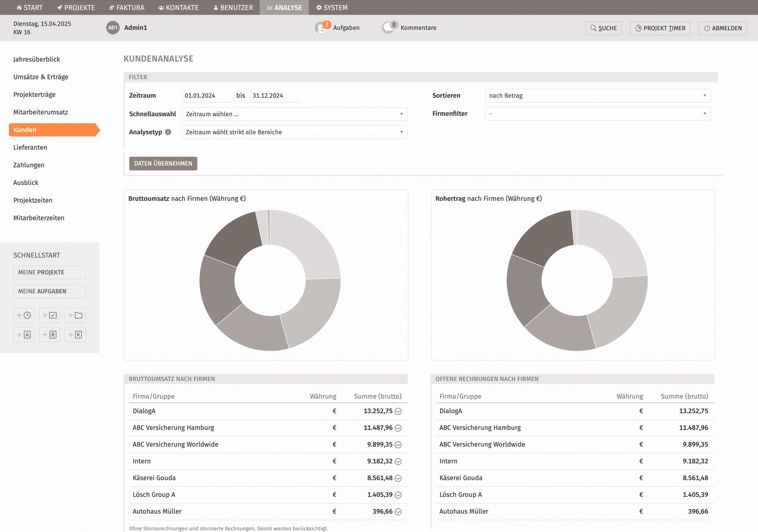The width and height of the screenshot is (758, 532).
Task: Click the Analysetyp info icon
Action: (x=168, y=132)
